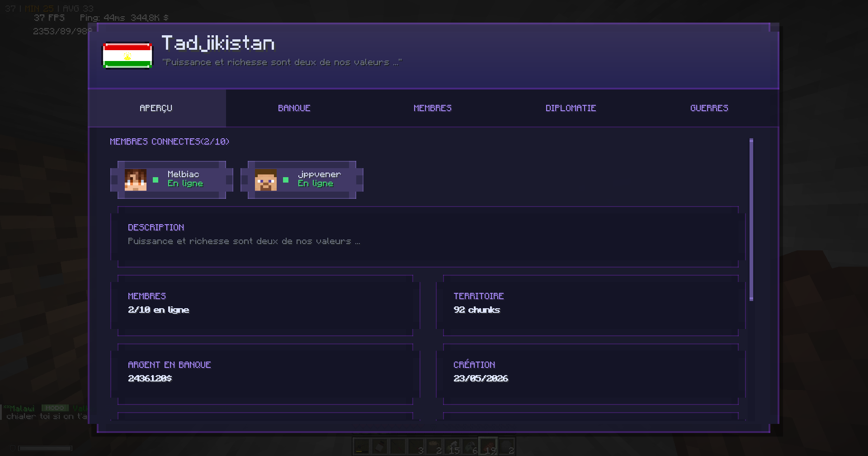Open the MEMBRES tab
Image resolution: width=868 pixels, height=456 pixels.
pyautogui.click(x=433, y=108)
